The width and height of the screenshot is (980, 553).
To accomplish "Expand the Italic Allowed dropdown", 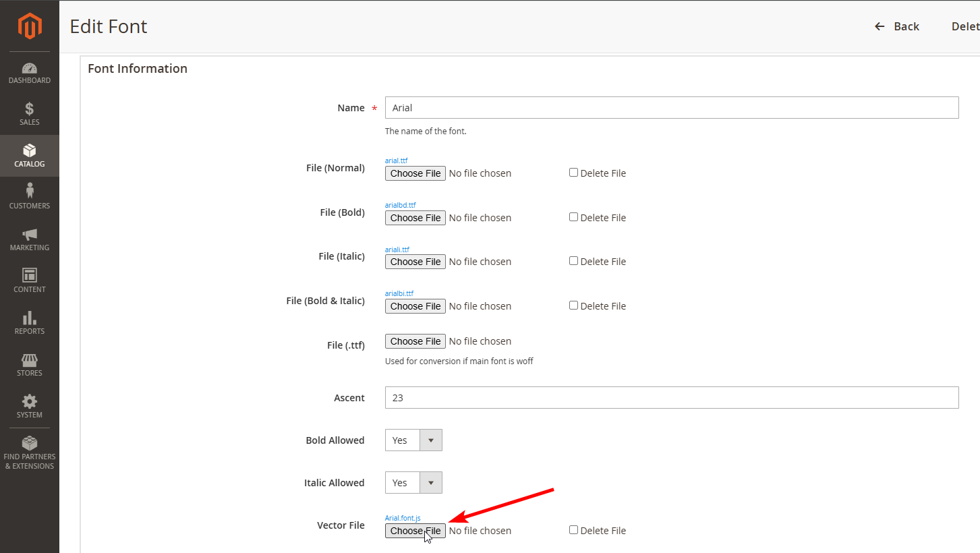I will point(413,483).
